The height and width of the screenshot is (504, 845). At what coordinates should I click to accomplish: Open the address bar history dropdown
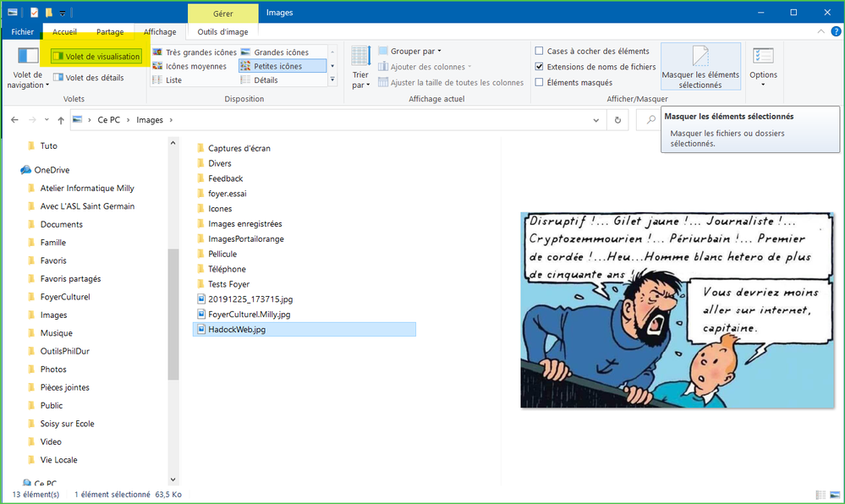(596, 120)
